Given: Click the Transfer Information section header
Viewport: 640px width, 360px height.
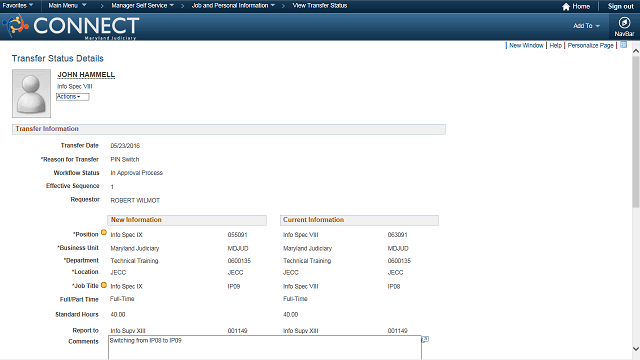Looking at the screenshot, I should pos(229,129).
